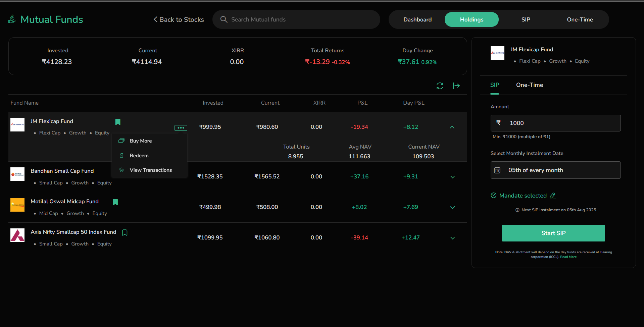The width and height of the screenshot is (644, 327).
Task: Click the Current NAV value 109.503
Action: 423,156
